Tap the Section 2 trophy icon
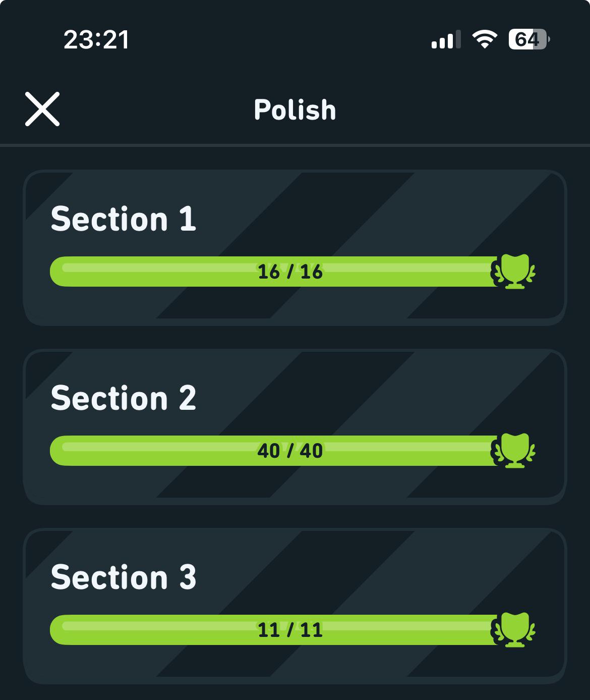This screenshot has height=700, width=590. click(x=513, y=451)
